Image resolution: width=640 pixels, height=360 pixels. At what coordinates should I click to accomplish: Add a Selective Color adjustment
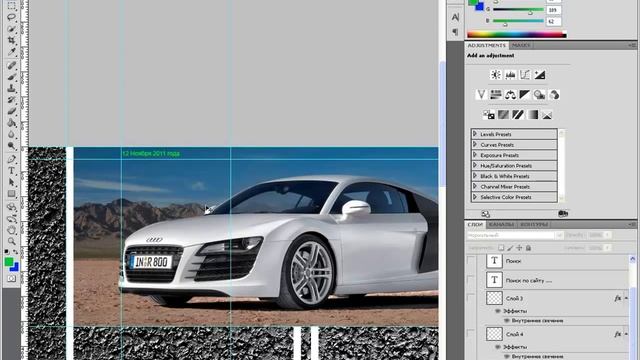click(547, 115)
